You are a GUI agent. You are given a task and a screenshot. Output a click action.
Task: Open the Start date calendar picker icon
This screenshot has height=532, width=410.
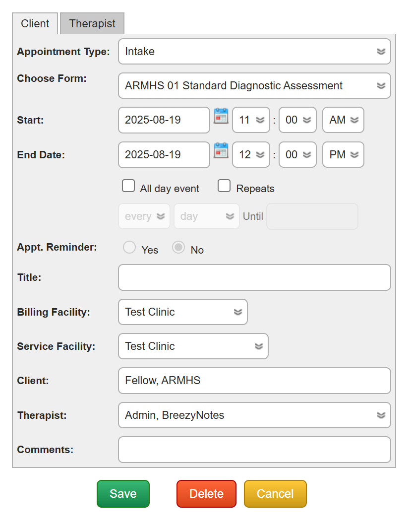pos(221,116)
